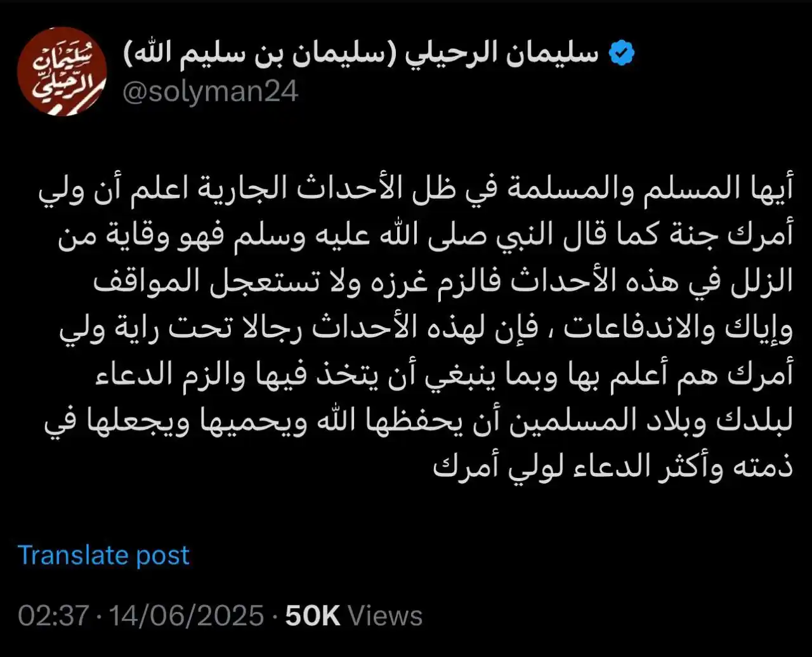812x657 pixels.
Task: Click the 50K view count number
Action: tap(313, 616)
